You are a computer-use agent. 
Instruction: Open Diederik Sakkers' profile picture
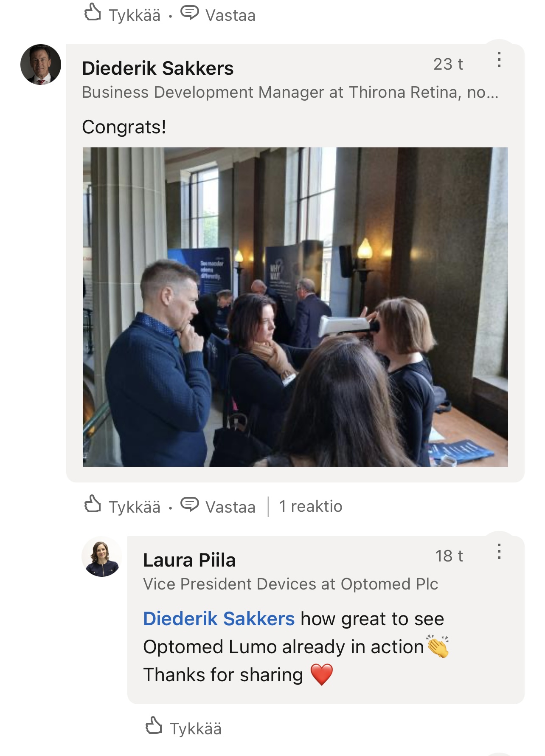click(x=41, y=65)
